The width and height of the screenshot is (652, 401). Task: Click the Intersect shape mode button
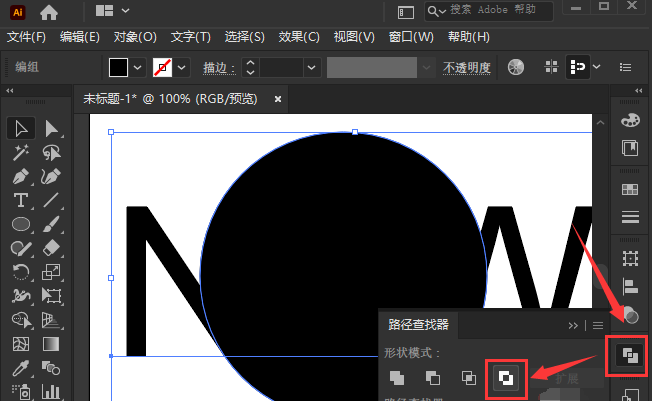[469, 378]
